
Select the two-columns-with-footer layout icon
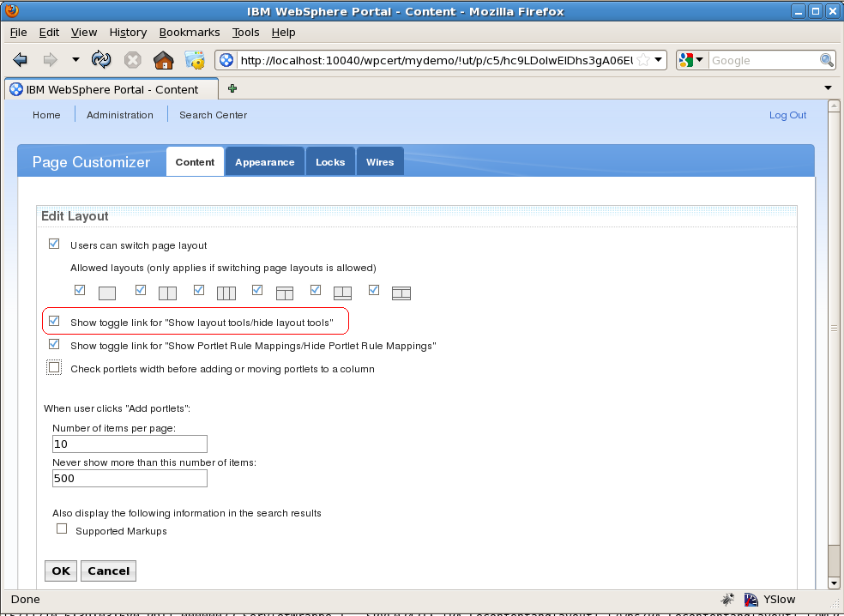pyautogui.click(x=343, y=293)
